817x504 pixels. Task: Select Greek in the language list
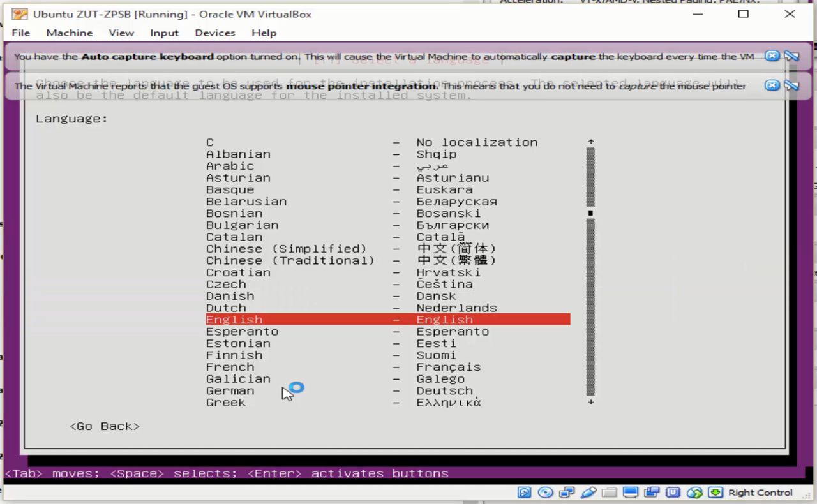(343, 403)
